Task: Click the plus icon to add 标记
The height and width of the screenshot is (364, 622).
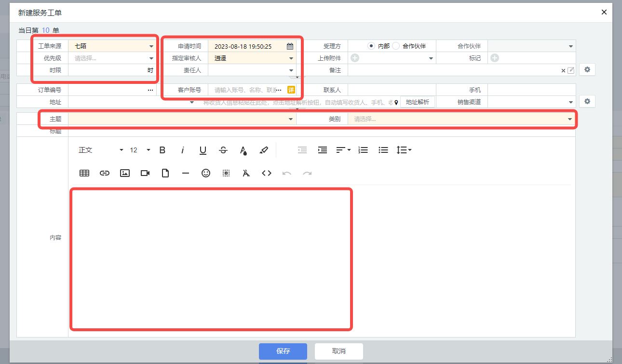Action: click(495, 58)
